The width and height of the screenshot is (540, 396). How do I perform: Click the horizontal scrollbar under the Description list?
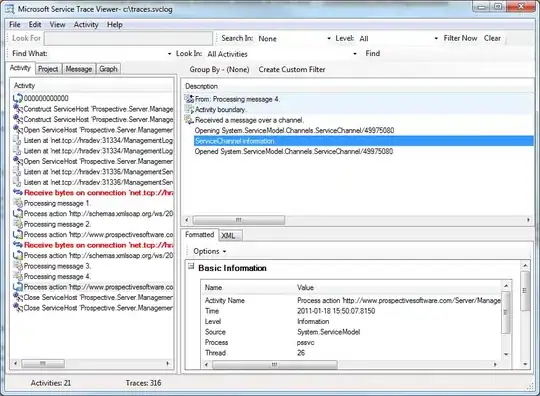click(x=358, y=220)
